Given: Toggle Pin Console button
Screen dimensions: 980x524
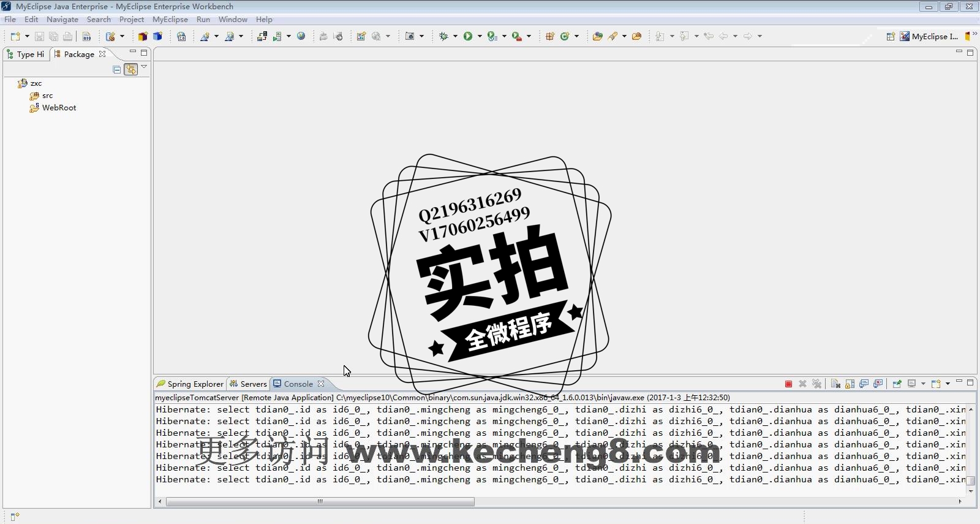Looking at the screenshot, I should 897,384.
